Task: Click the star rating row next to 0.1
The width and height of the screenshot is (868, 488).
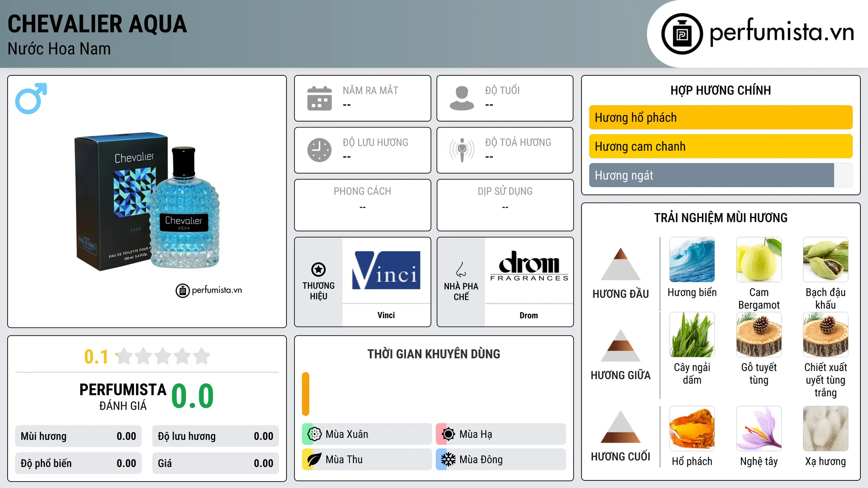Action: coord(163,356)
